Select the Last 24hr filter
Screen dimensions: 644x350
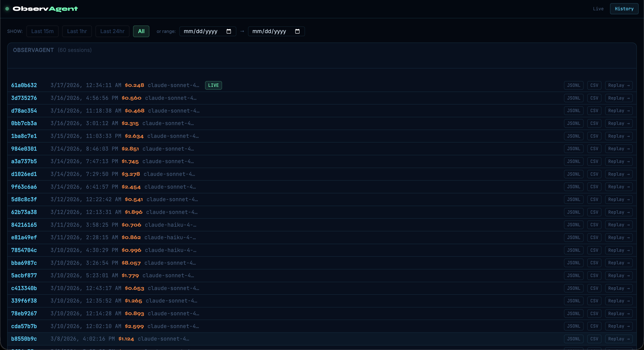(112, 31)
